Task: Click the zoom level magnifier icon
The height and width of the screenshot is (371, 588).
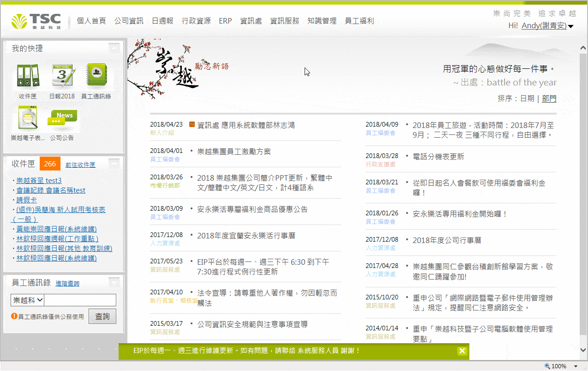Action: (547, 366)
